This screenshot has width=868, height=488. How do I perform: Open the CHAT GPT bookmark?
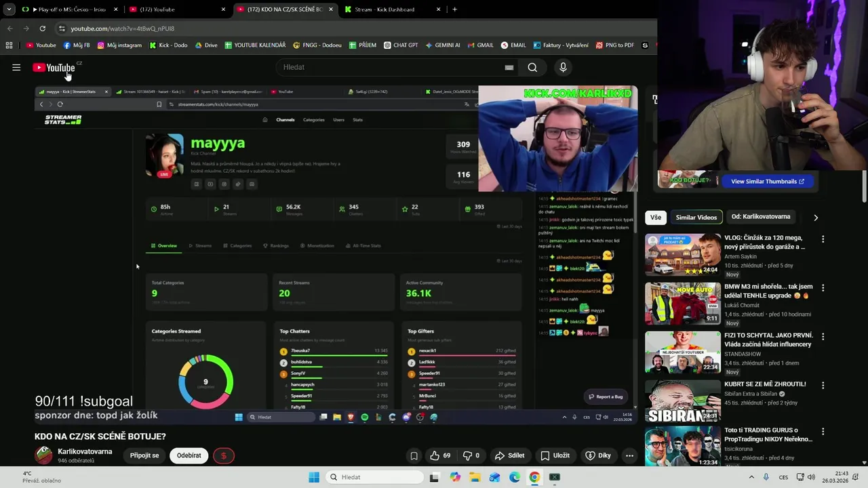pyautogui.click(x=401, y=45)
